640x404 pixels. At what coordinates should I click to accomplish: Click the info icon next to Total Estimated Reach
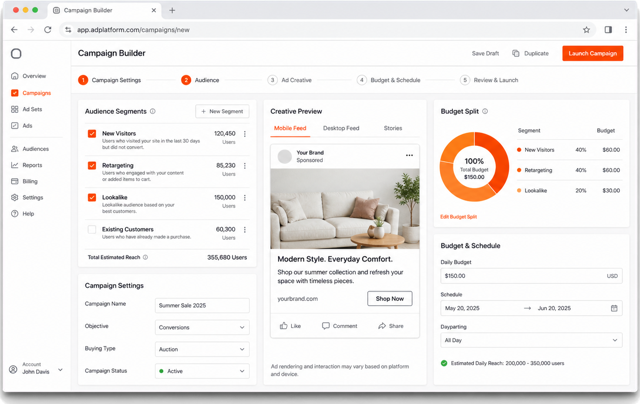click(x=145, y=257)
